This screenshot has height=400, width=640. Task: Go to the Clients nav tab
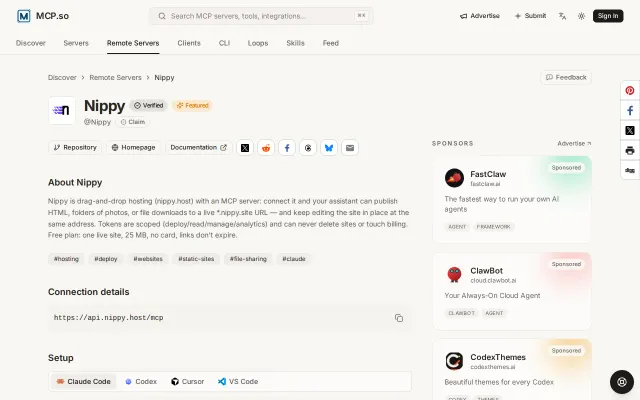(189, 43)
